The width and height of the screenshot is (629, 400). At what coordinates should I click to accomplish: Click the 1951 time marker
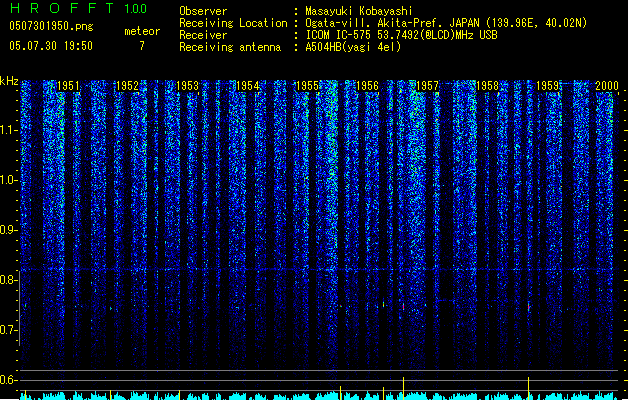(x=68, y=86)
